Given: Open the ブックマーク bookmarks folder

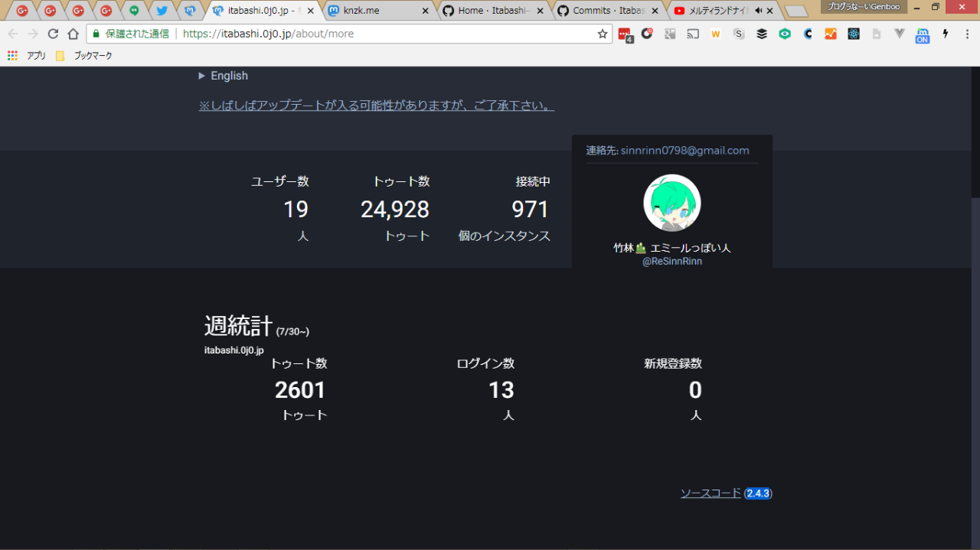Looking at the screenshot, I should pos(85,56).
